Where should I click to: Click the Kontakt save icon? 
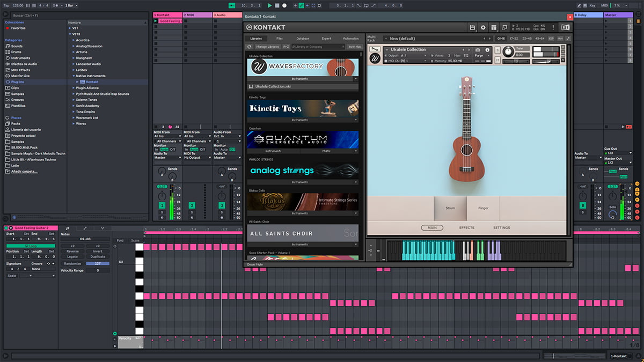472,27
